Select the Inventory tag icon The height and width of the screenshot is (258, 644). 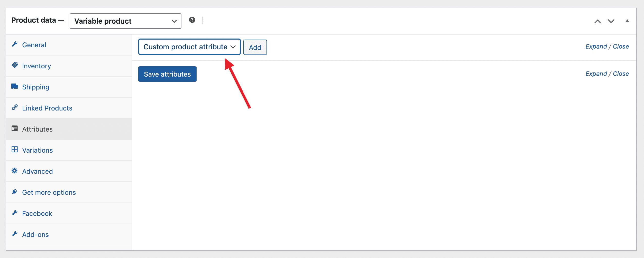point(15,66)
